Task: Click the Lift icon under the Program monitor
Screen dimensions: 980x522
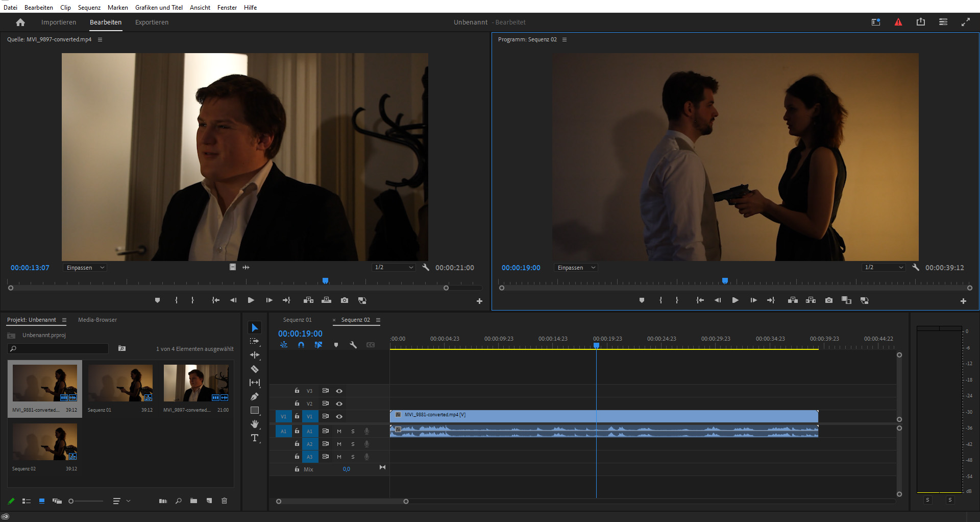Action: pyautogui.click(x=793, y=300)
